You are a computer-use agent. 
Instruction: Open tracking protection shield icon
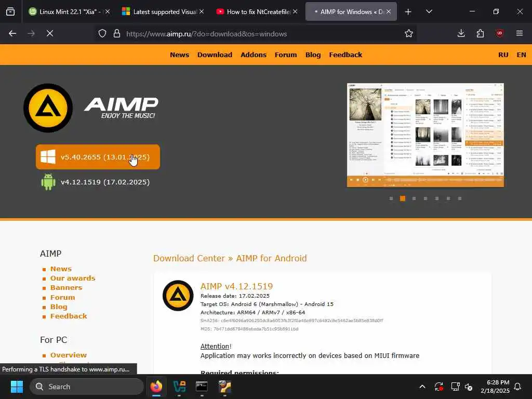(x=102, y=34)
